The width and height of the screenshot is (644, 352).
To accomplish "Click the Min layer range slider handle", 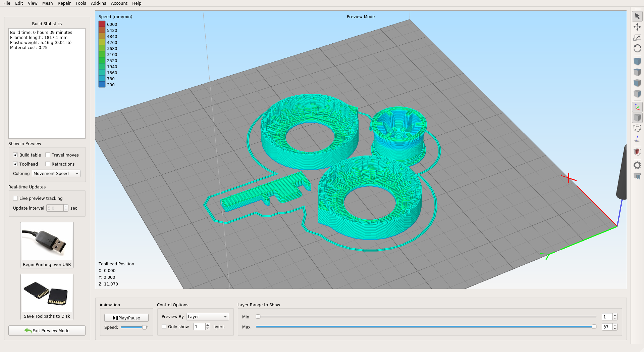I will click(x=258, y=316).
